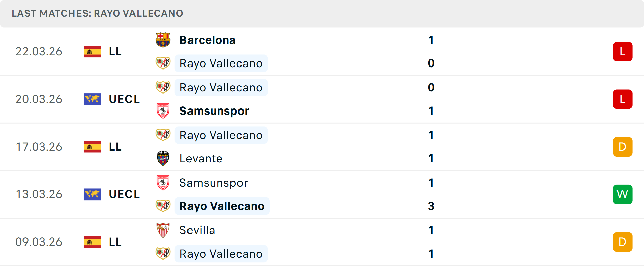Click the green W badge for the Samsunspor win

click(x=623, y=194)
